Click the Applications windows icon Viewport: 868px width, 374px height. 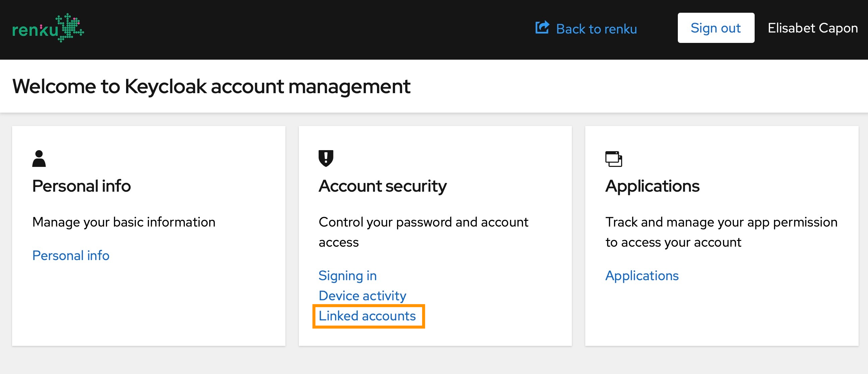(x=613, y=159)
